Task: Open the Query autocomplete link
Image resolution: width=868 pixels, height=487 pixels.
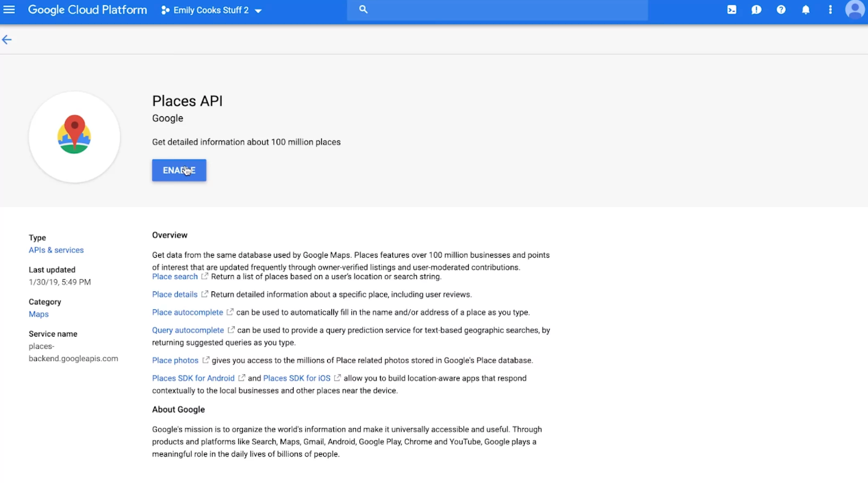Action: pos(188,330)
